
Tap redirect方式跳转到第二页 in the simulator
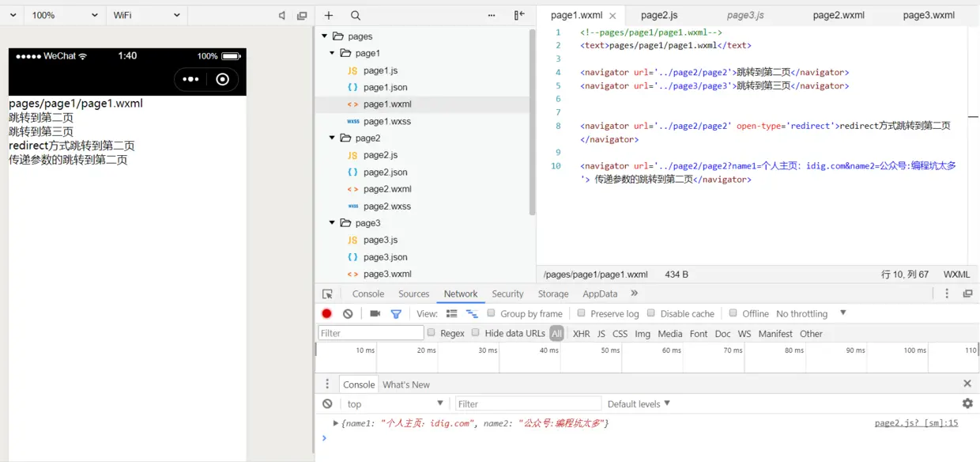pos(72,146)
